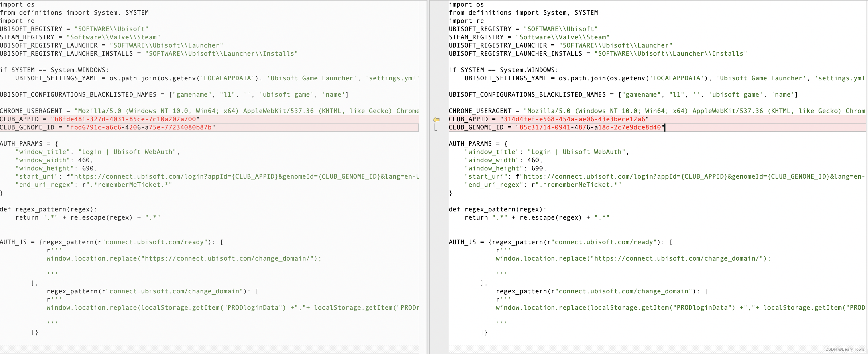This screenshot has height=354, width=868.
Task: Click the CLUB_GENOME_ID value in right pane
Action: [x=590, y=128]
